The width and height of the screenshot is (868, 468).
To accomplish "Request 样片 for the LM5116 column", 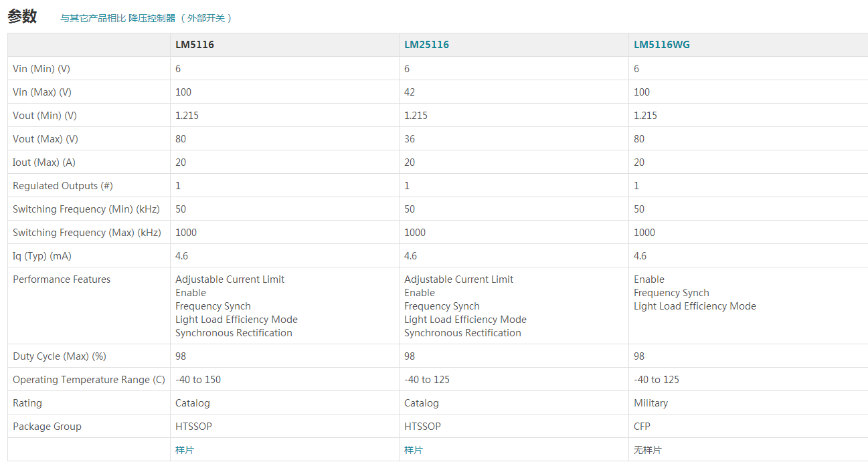I will click(x=185, y=450).
